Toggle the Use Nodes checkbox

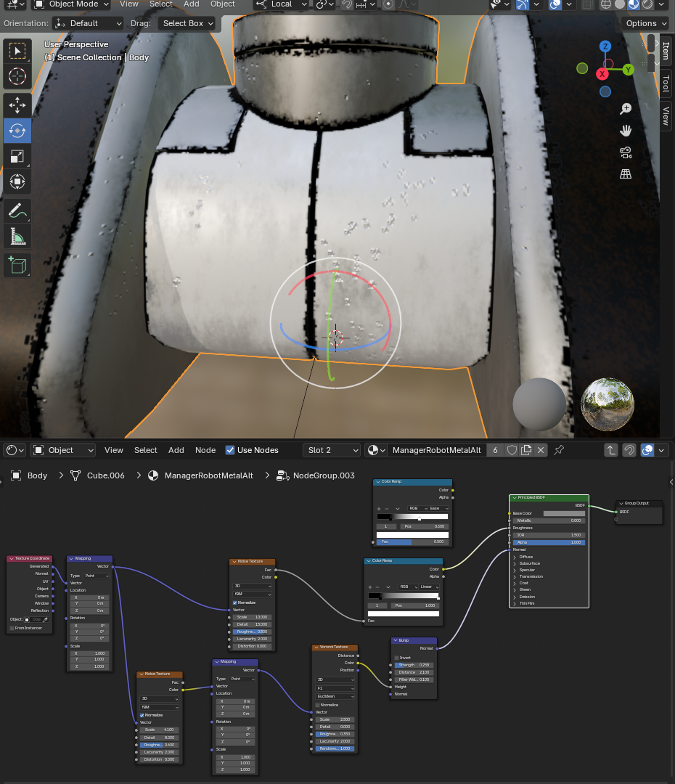(x=230, y=450)
